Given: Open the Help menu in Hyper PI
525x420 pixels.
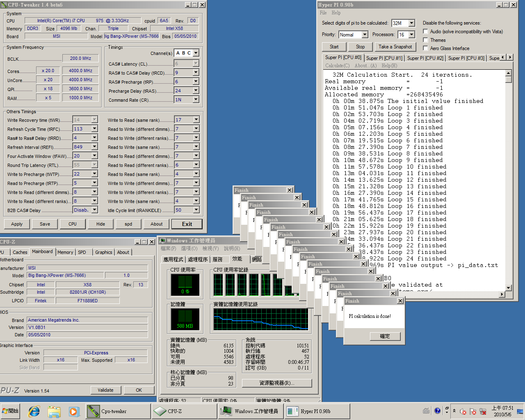Looking at the screenshot, I should point(336,13).
